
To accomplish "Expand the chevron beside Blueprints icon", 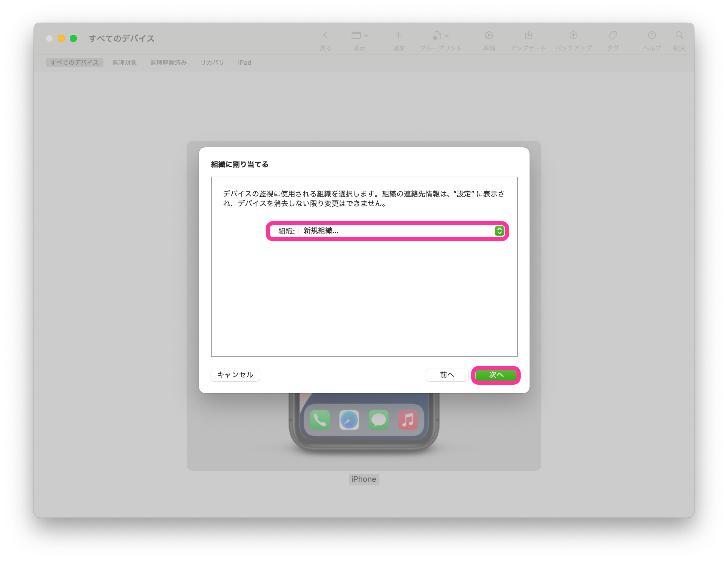I will 447,36.
